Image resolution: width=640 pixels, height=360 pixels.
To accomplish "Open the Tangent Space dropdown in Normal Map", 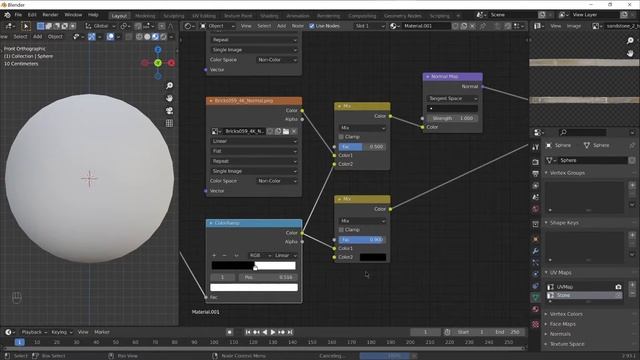I will pos(452,98).
